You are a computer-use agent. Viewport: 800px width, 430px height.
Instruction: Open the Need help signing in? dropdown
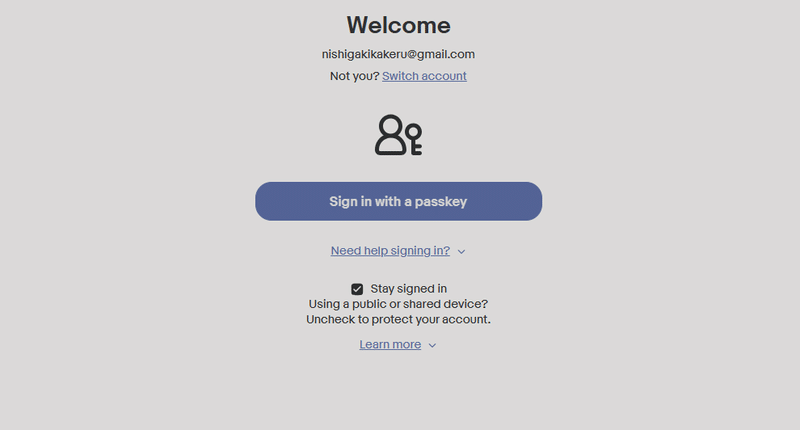[398, 251]
